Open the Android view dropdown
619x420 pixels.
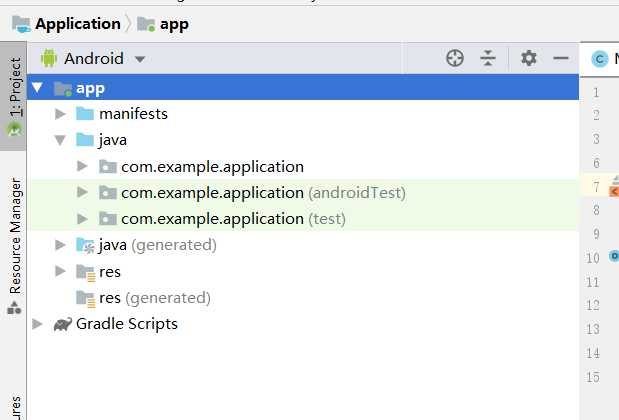tap(93, 59)
